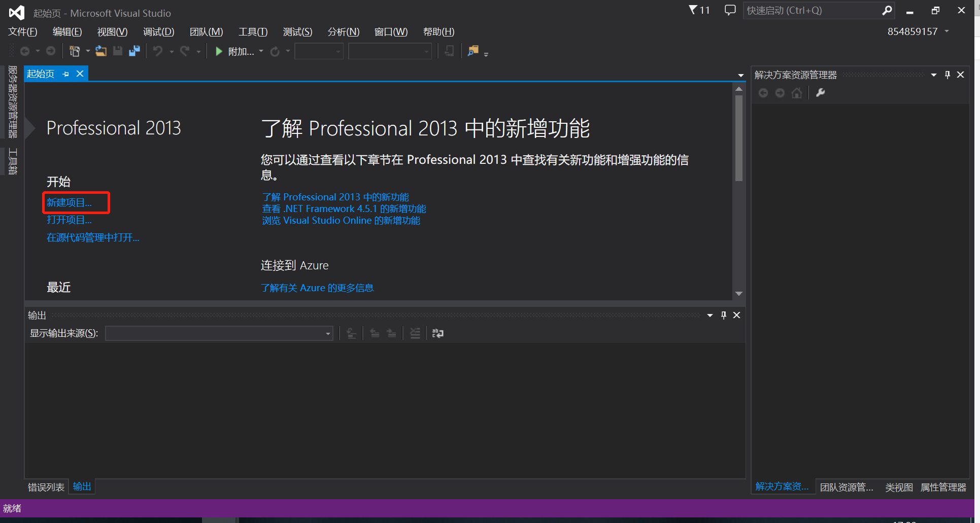
Task: Open the 工具 menu
Action: pos(253,31)
